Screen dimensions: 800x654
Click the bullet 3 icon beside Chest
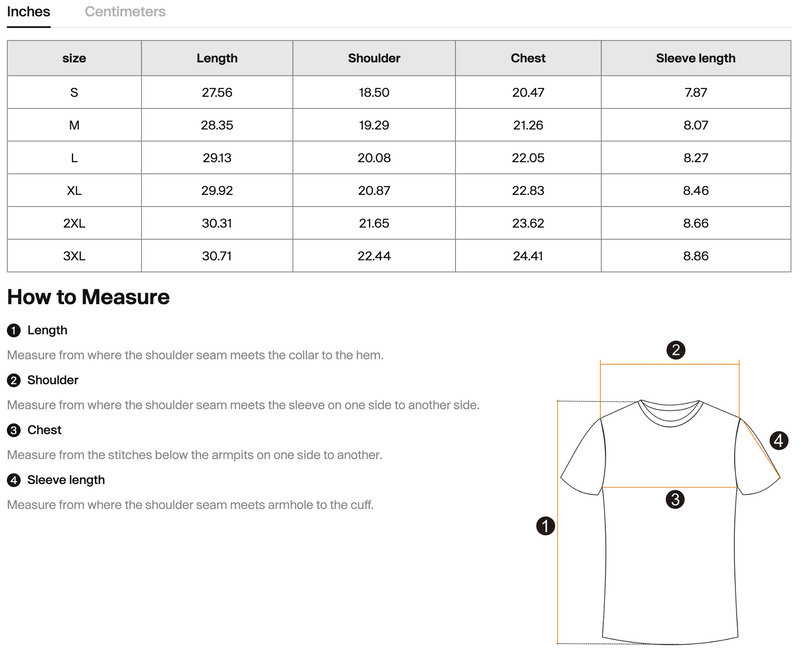[14, 431]
